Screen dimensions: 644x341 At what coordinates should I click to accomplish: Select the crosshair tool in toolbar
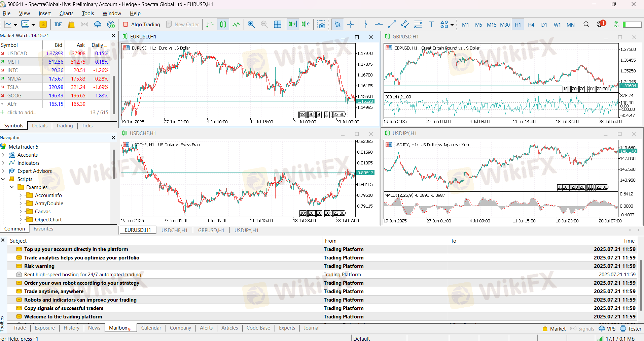click(x=351, y=24)
